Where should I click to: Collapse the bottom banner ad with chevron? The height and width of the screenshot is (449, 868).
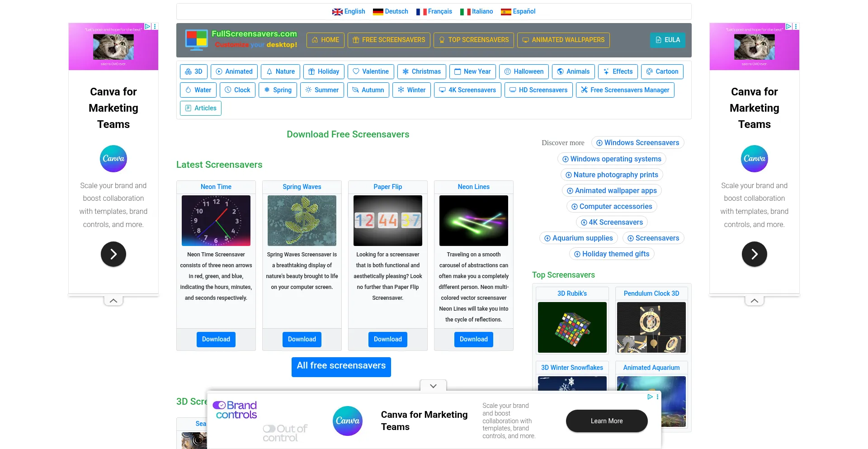coord(433,386)
